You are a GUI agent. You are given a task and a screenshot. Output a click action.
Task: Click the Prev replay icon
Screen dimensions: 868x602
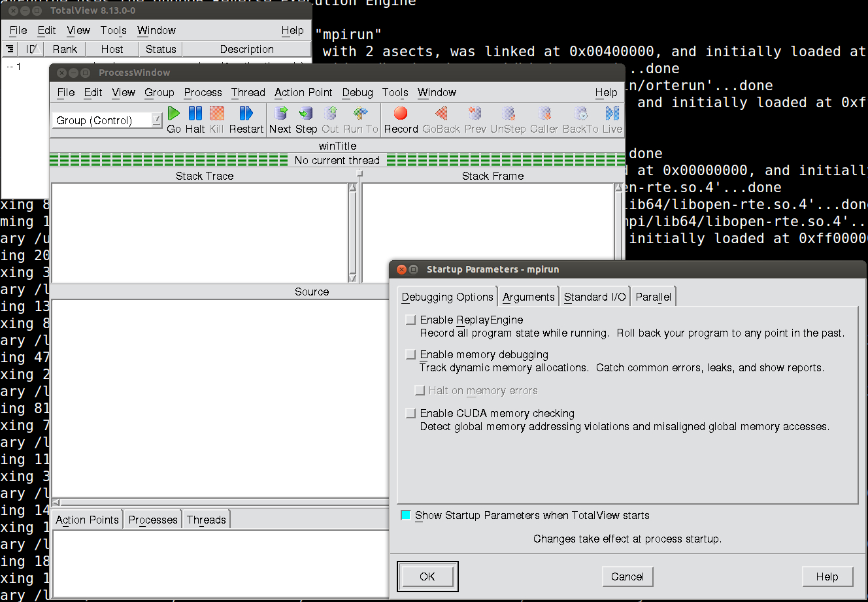pyautogui.click(x=475, y=113)
